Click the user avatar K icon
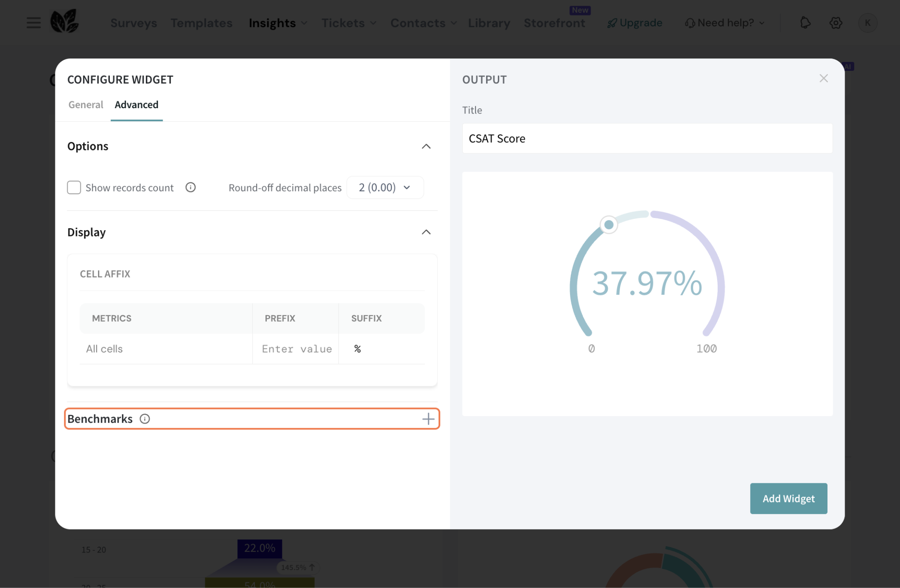900x588 pixels. coord(867,23)
